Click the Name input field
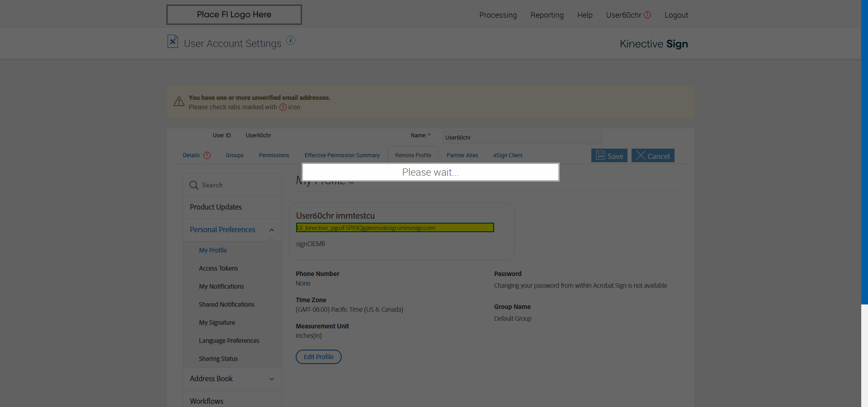This screenshot has height=407, width=868. [x=522, y=137]
